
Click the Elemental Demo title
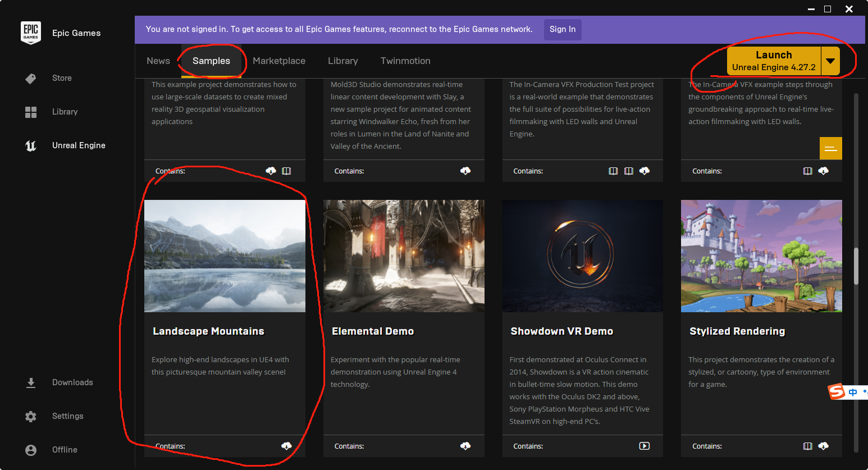373,331
